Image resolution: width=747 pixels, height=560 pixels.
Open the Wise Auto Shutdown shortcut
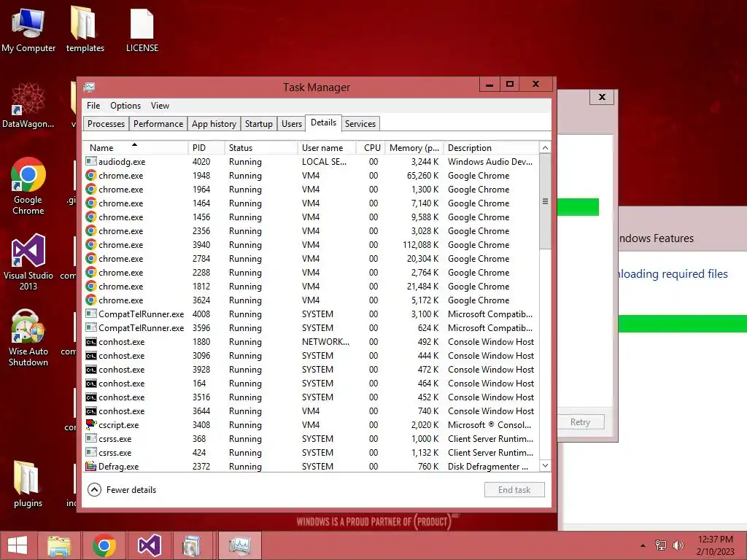28,338
